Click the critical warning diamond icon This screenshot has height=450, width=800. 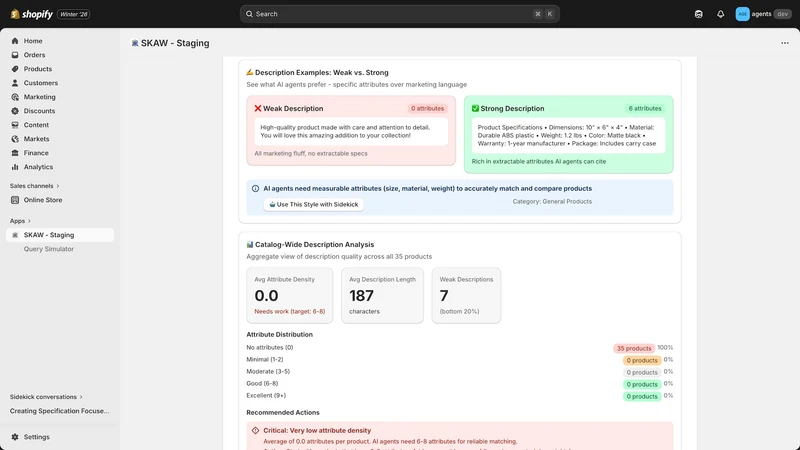255,431
